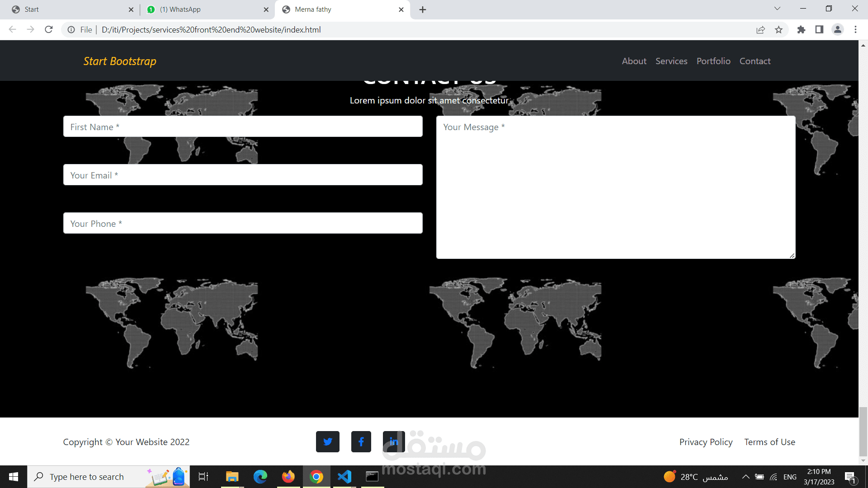The width and height of the screenshot is (868, 488).
Task: Click the Twitter social icon in footer
Action: (x=327, y=441)
